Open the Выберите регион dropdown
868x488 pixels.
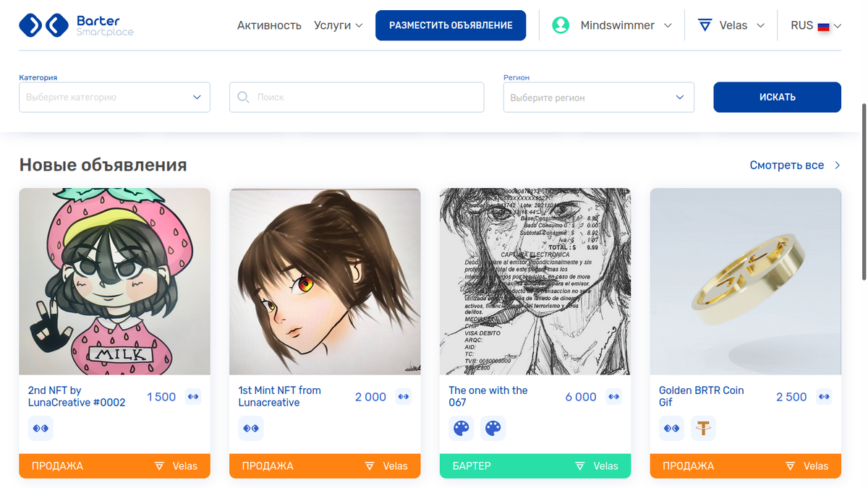point(599,98)
